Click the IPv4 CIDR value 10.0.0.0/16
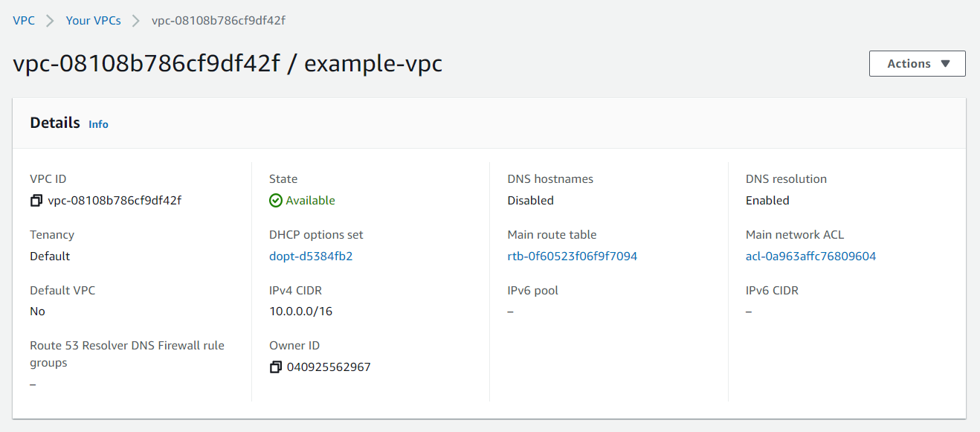The image size is (980, 432). click(x=301, y=311)
